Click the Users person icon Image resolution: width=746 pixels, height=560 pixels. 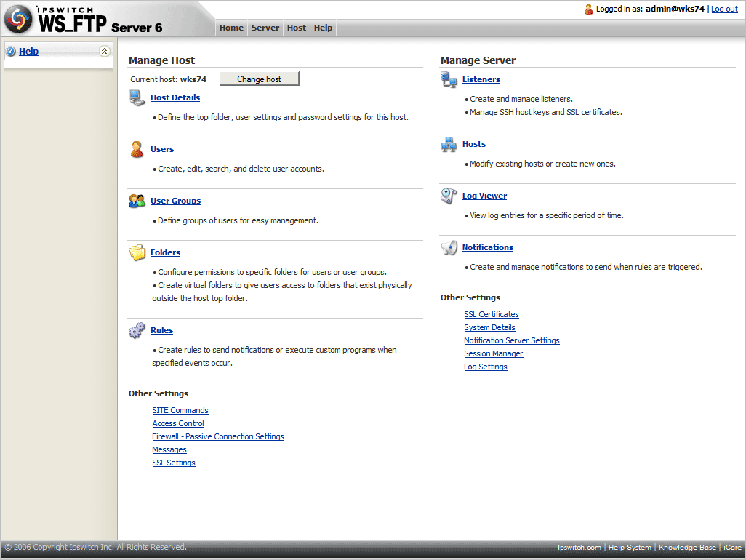(137, 149)
